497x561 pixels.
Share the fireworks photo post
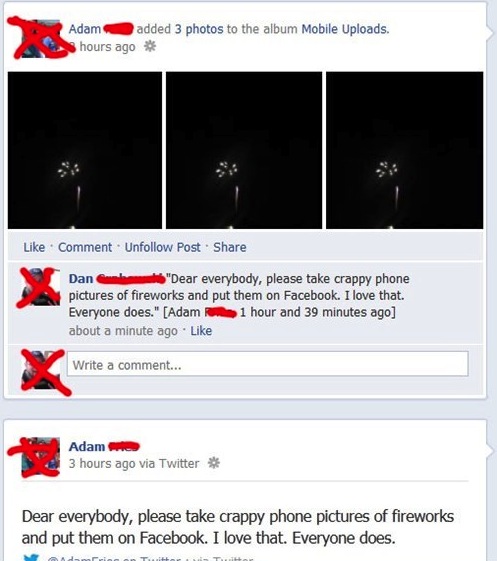tap(230, 247)
